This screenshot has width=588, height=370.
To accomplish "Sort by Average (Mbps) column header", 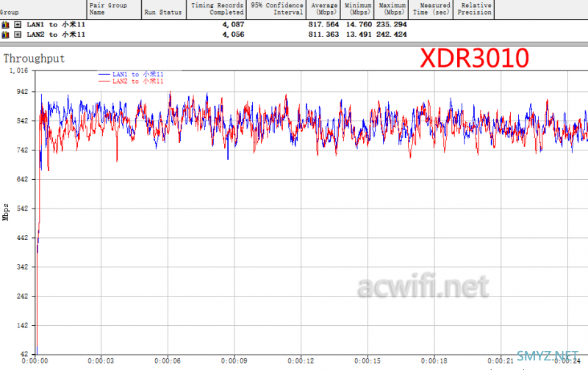I will [x=323, y=10].
